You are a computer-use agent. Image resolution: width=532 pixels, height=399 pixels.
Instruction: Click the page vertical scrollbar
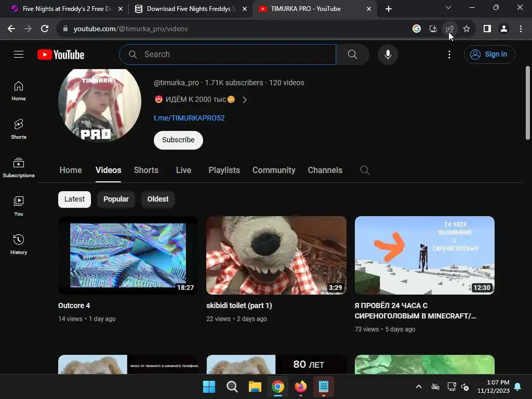click(528, 103)
